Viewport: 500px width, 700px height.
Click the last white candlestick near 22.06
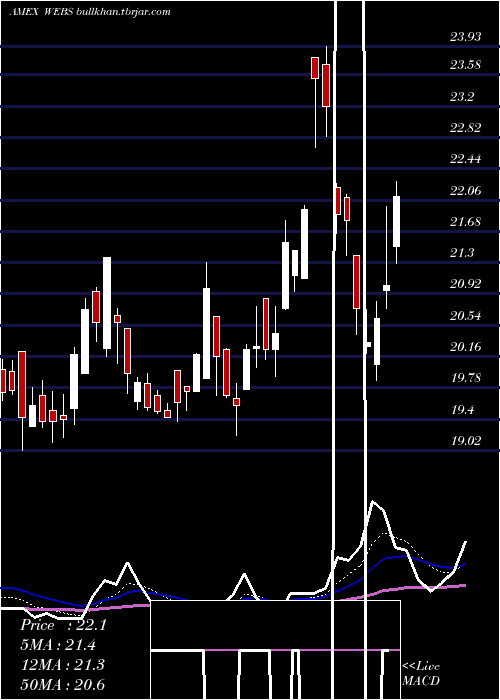tap(396, 221)
